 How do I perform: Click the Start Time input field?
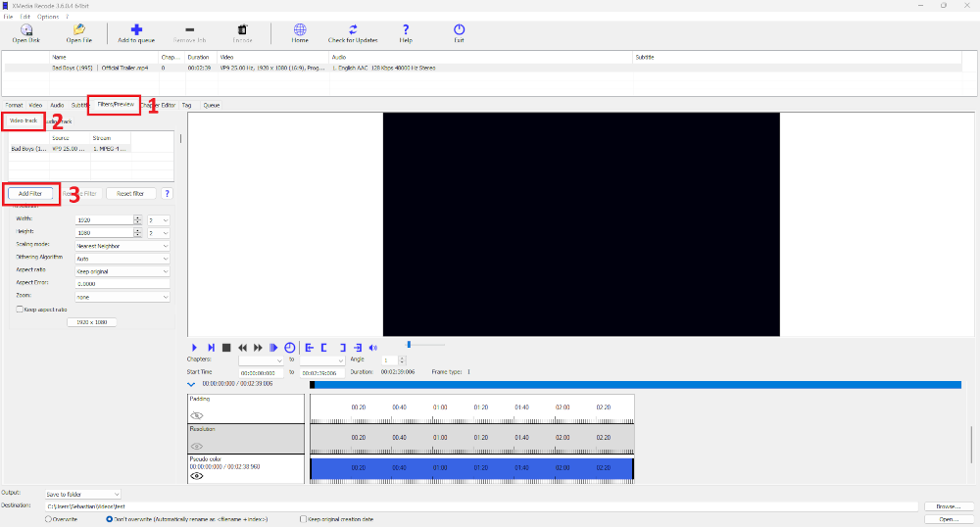point(262,373)
